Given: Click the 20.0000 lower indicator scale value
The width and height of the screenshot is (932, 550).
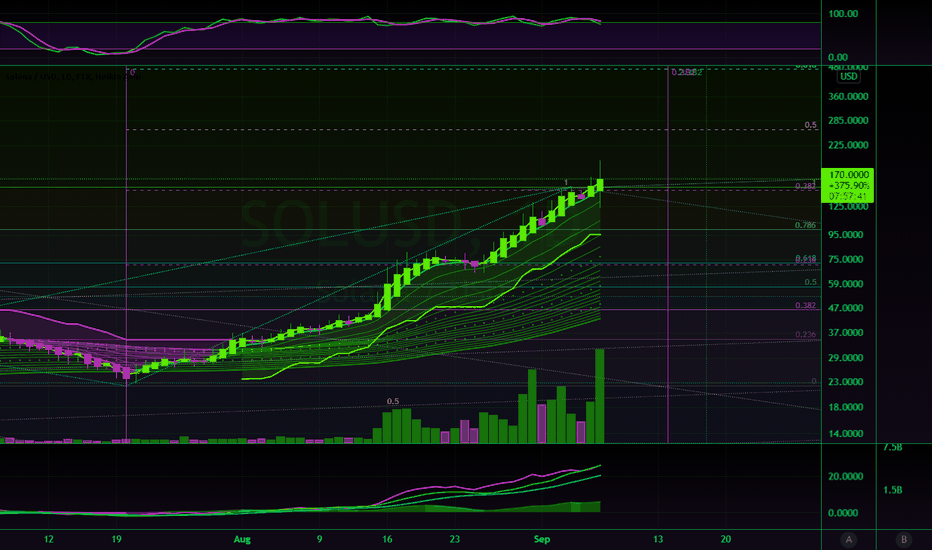Looking at the screenshot, I should click(846, 476).
